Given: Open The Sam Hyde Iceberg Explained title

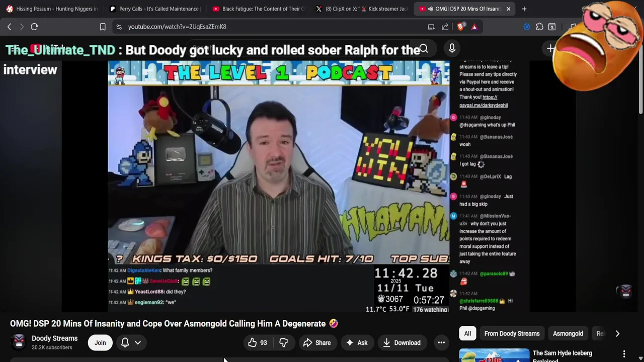Looking at the screenshot, I should click(x=562, y=356).
